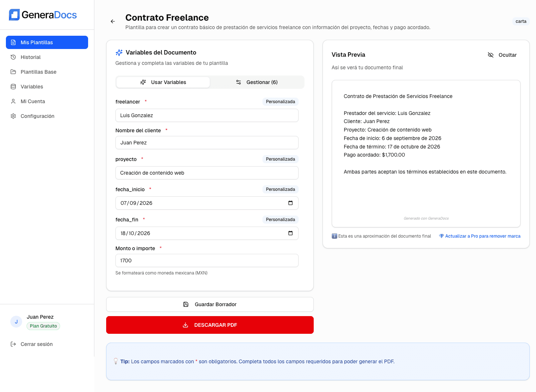Open the fecha_fin calendar picker
This screenshot has height=392, width=536.
pos(290,233)
